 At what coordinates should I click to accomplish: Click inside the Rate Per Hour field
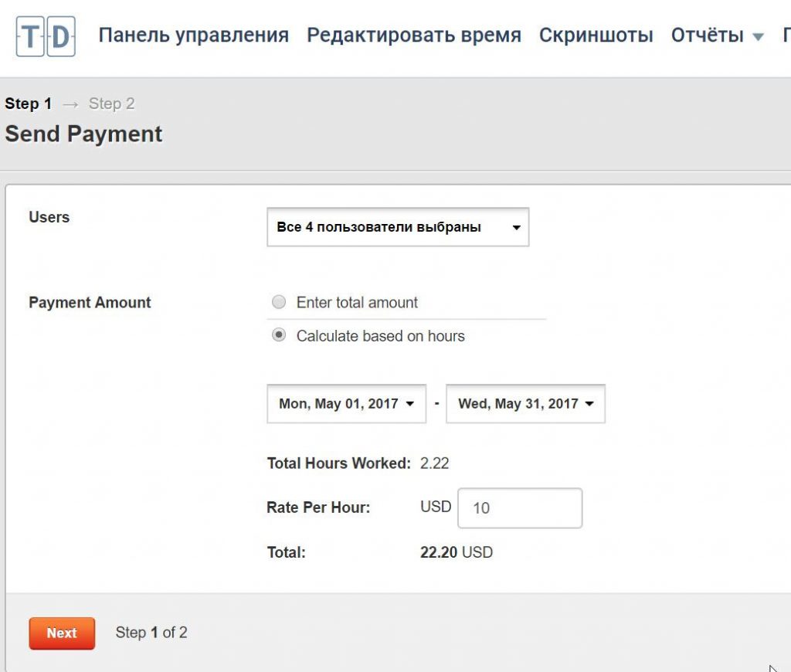[x=519, y=507]
